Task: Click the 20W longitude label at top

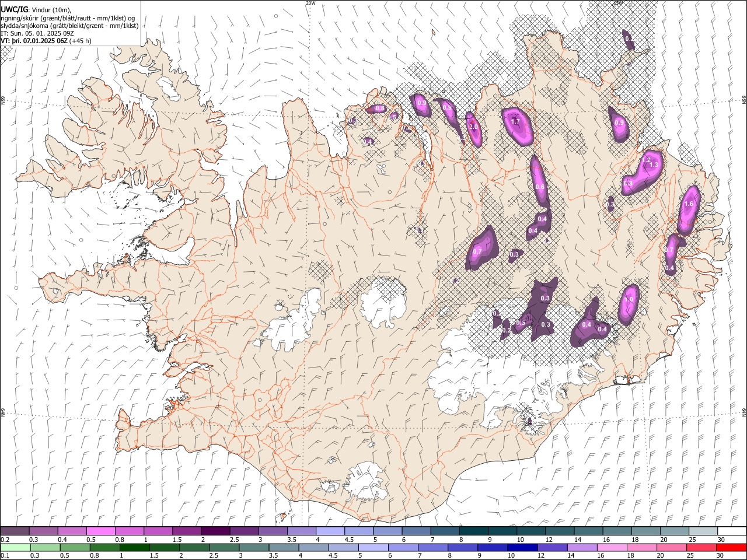Action: 310,3
